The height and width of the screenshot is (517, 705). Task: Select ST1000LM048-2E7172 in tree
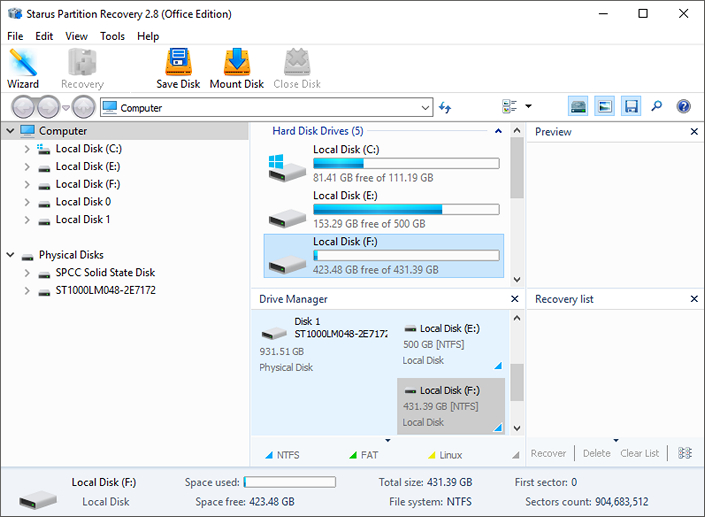tap(105, 290)
